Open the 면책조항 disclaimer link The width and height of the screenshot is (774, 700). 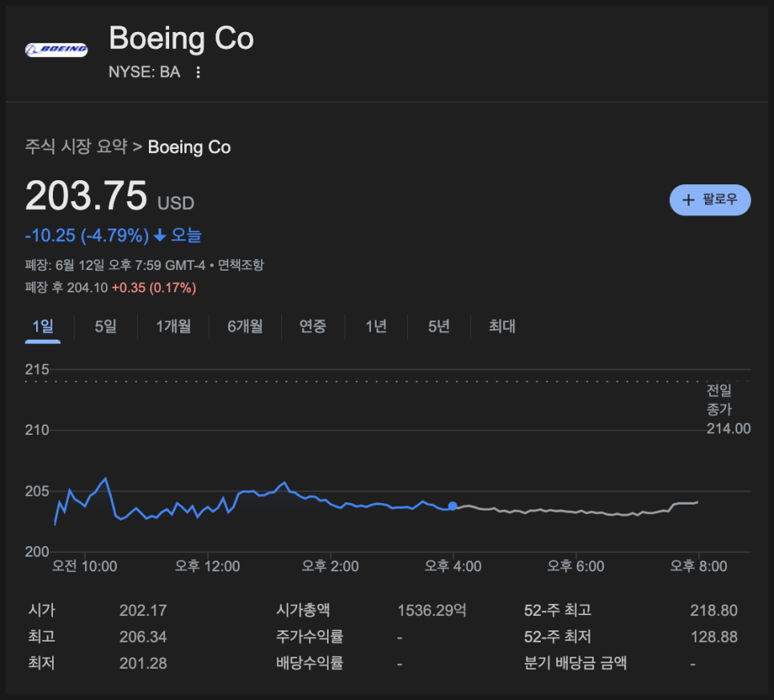tap(241, 265)
